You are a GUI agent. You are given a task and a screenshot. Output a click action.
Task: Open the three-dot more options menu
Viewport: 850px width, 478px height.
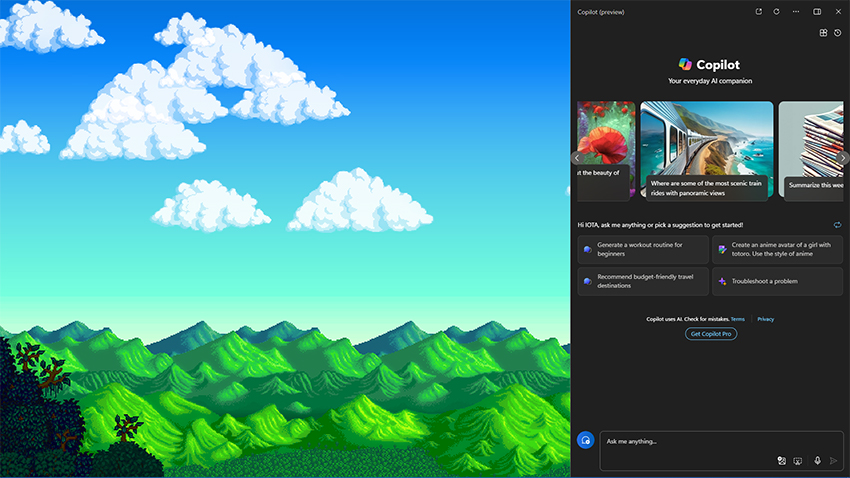coord(796,11)
